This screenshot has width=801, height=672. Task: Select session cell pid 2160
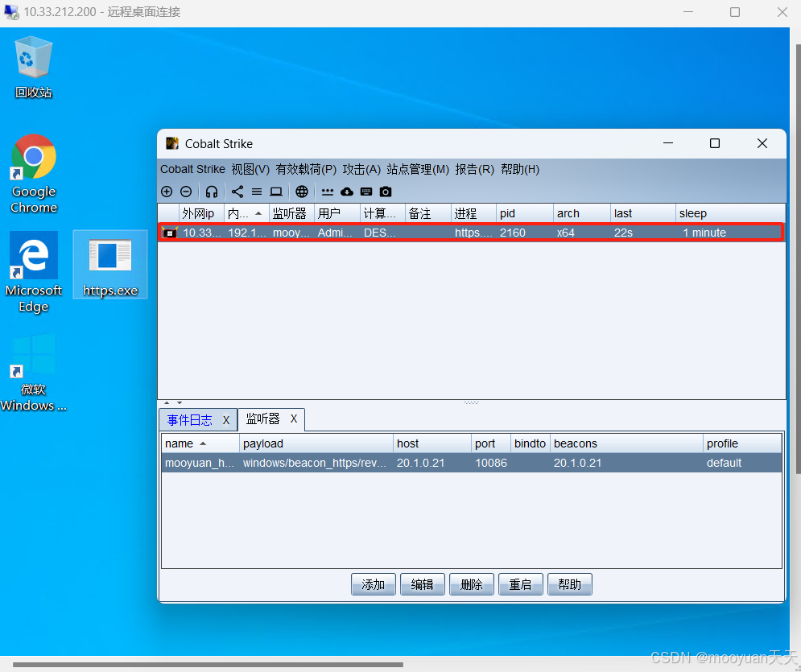(524, 233)
